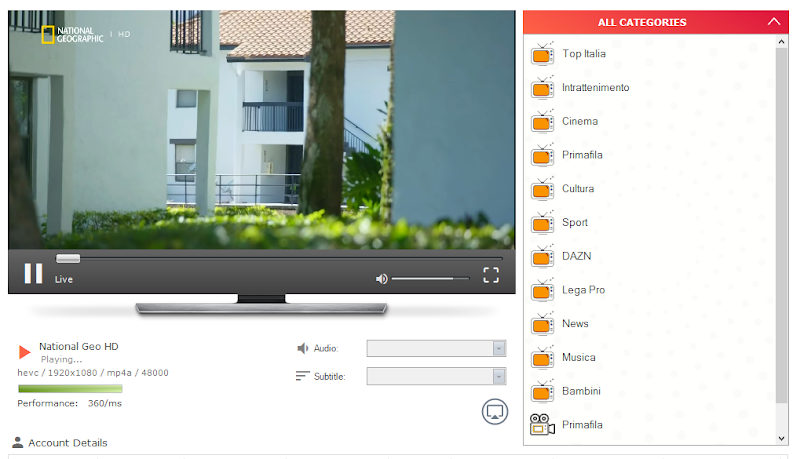Select the Lega Pro category
The height and width of the screenshot is (459, 800).
click(584, 290)
